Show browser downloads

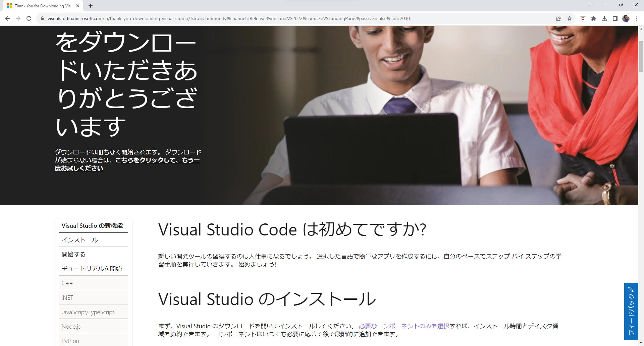click(604, 18)
